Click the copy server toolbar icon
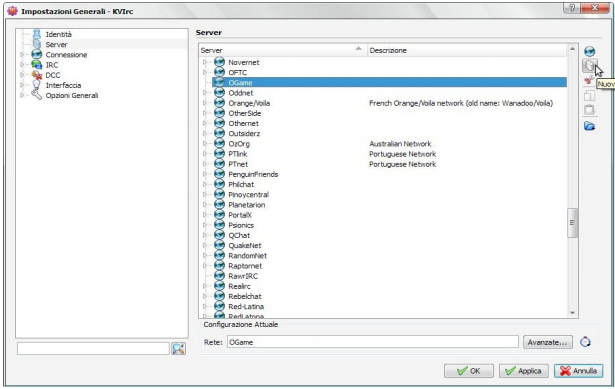This screenshot has height=389, width=615. coord(589,95)
